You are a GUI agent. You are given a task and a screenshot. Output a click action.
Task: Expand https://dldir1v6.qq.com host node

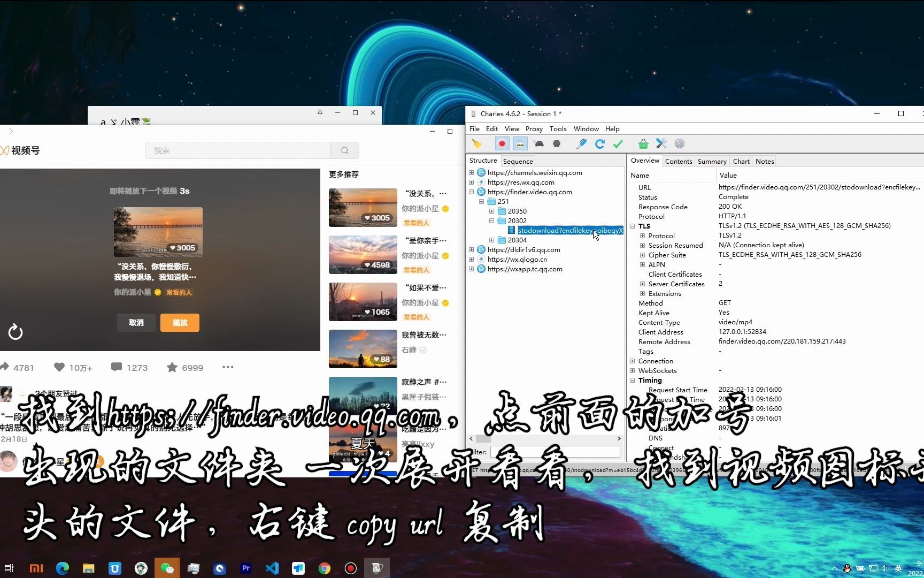(x=472, y=250)
